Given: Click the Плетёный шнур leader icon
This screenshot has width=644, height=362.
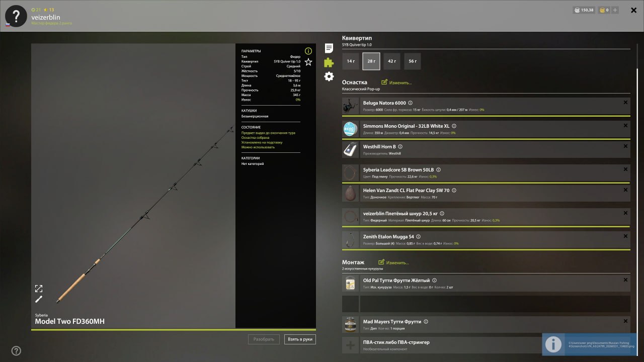Looking at the screenshot, I should tap(350, 217).
